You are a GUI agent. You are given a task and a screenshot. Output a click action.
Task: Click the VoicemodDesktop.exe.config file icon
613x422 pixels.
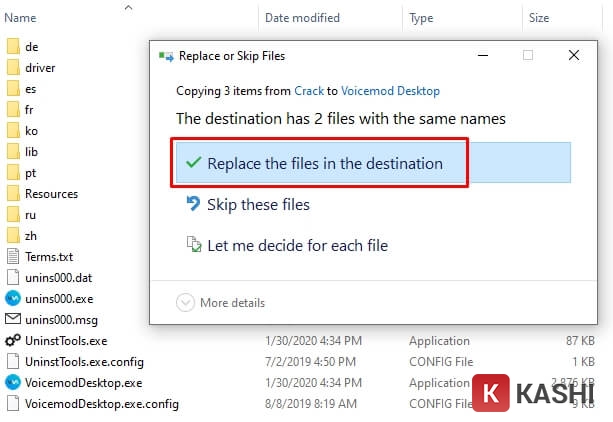pyautogui.click(x=13, y=404)
